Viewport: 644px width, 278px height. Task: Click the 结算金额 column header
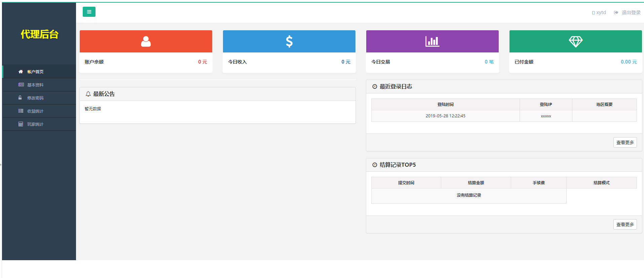[476, 183]
